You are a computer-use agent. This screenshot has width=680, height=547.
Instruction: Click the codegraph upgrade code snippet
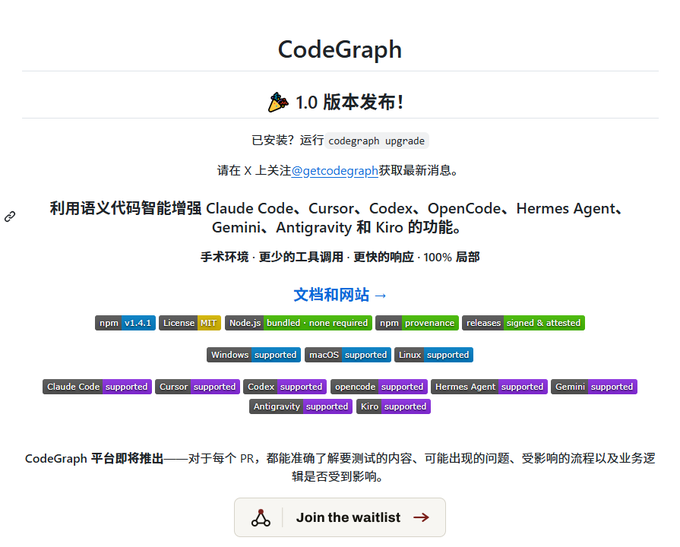pyautogui.click(x=376, y=141)
